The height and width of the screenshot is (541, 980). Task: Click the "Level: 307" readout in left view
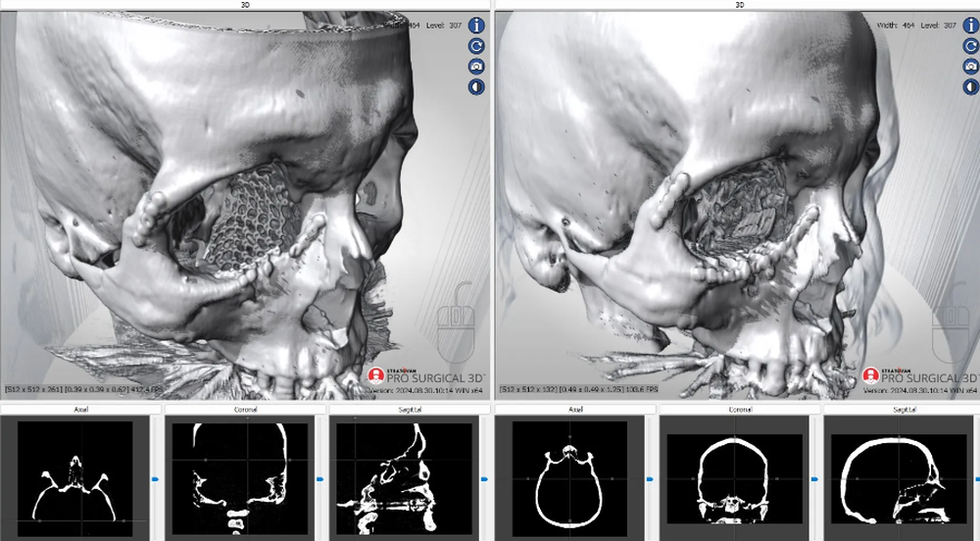click(x=444, y=25)
